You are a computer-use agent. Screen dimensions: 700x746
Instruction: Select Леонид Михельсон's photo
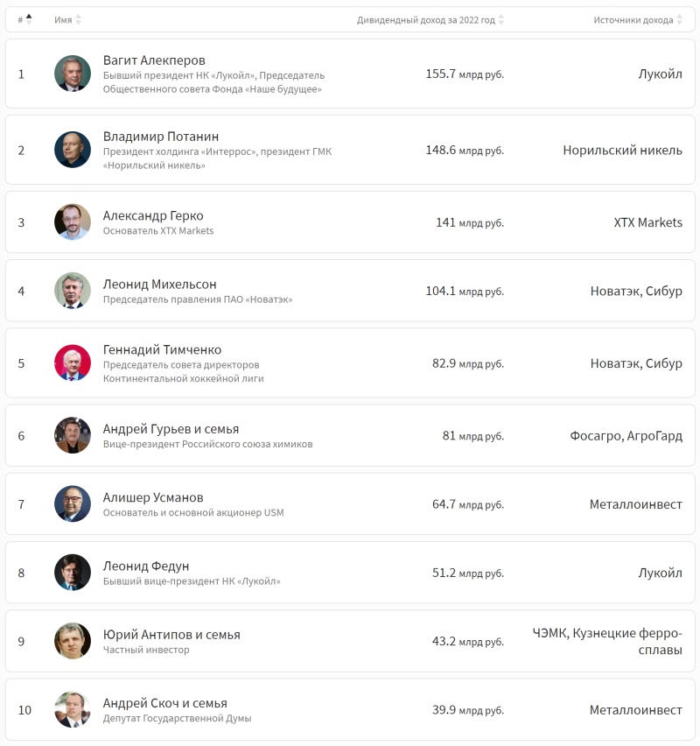(x=73, y=291)
